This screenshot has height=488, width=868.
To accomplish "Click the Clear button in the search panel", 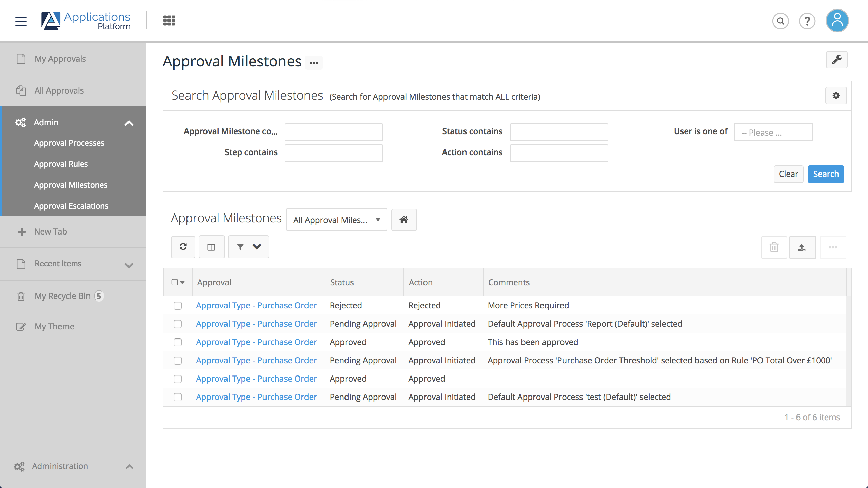I will click(788, 174).
